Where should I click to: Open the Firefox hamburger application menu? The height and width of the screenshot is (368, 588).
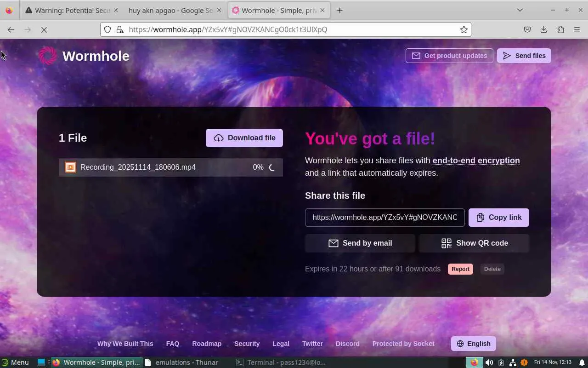coord(577,29)
